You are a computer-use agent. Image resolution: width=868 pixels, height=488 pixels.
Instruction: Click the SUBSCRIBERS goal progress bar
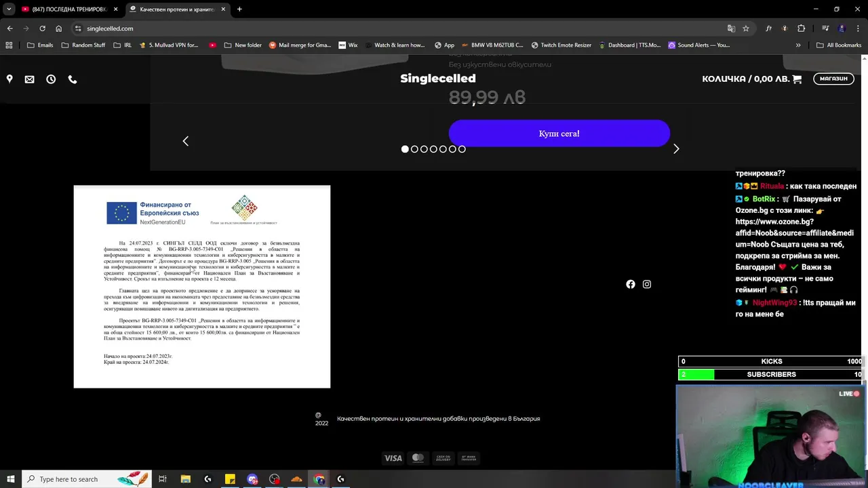[770, 374]
